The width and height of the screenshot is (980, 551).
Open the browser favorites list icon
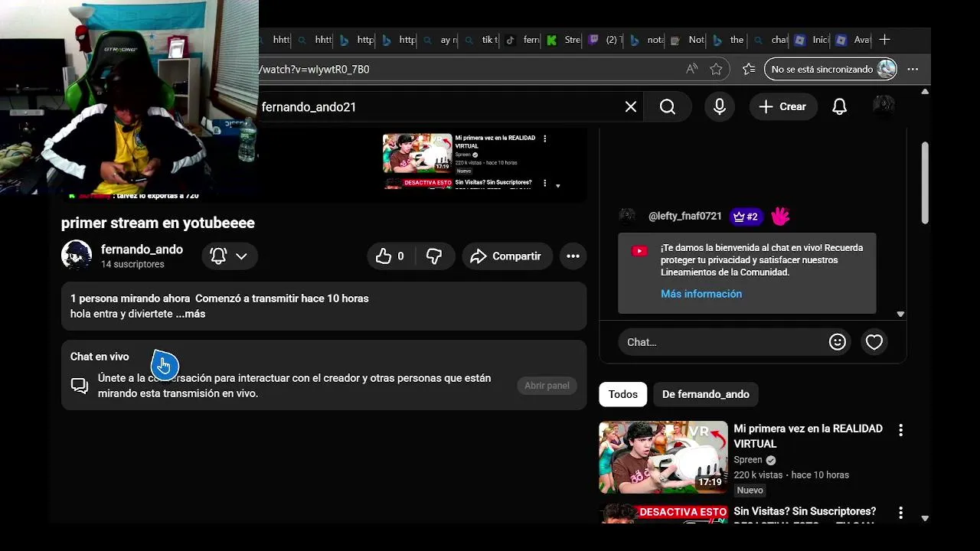749,69
